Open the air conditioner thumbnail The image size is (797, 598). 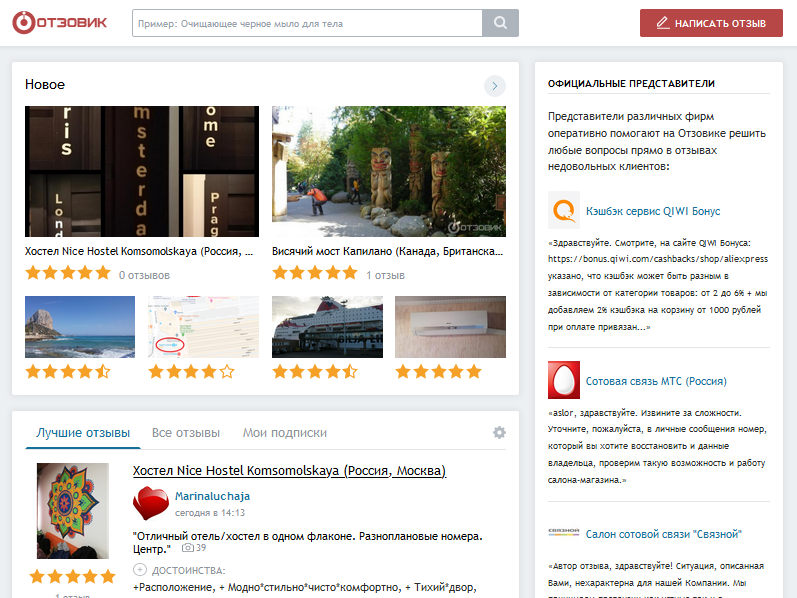(x=450, y=327)
